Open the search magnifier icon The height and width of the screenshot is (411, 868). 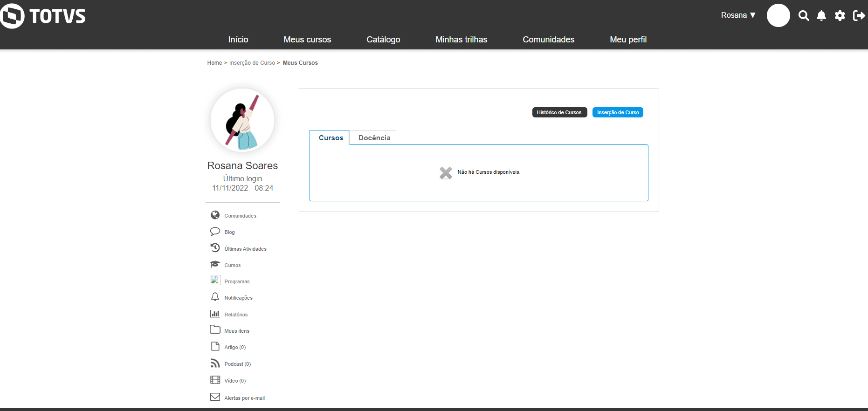point(804,16)
